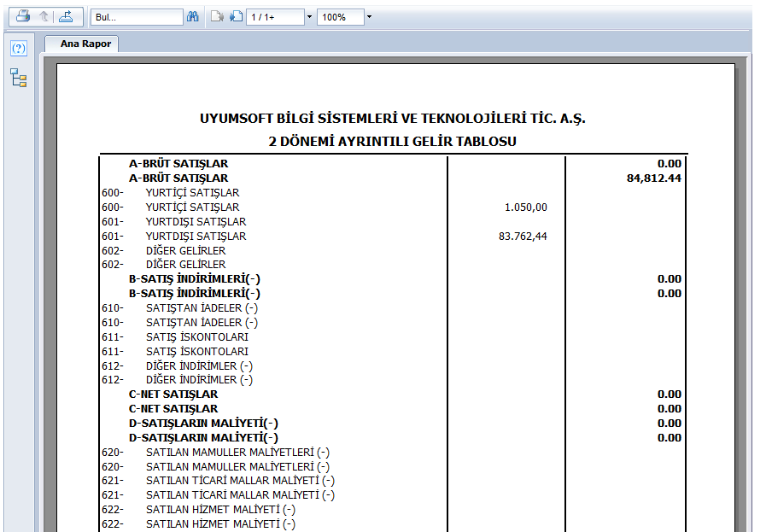
Task: Click the 84,812.44 total value
Action: pos(653,178)
